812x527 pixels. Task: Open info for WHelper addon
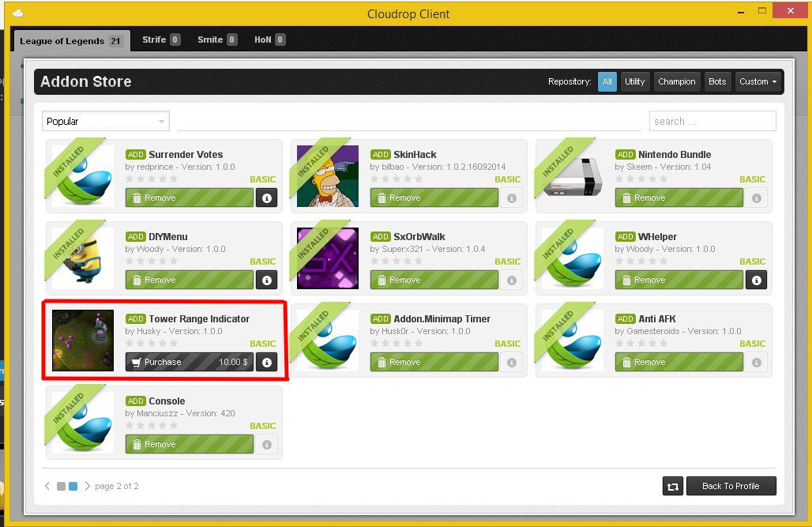click(757, 280)
